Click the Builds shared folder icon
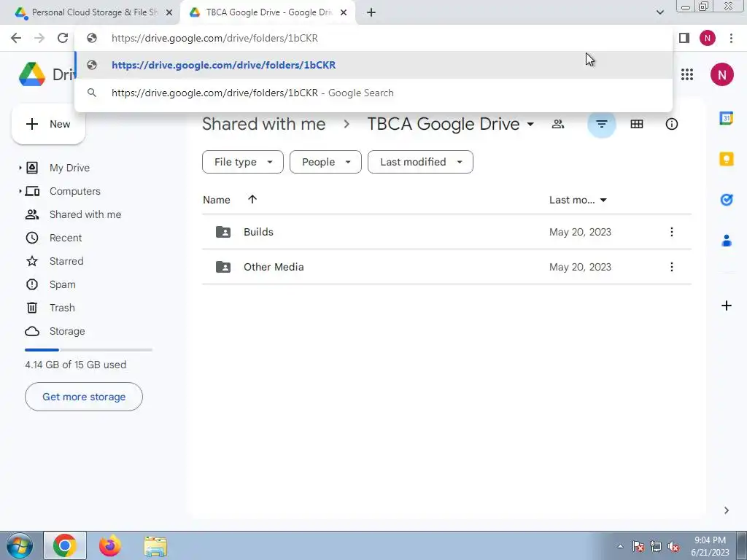747x560 pixels. [x=223, y=232]
